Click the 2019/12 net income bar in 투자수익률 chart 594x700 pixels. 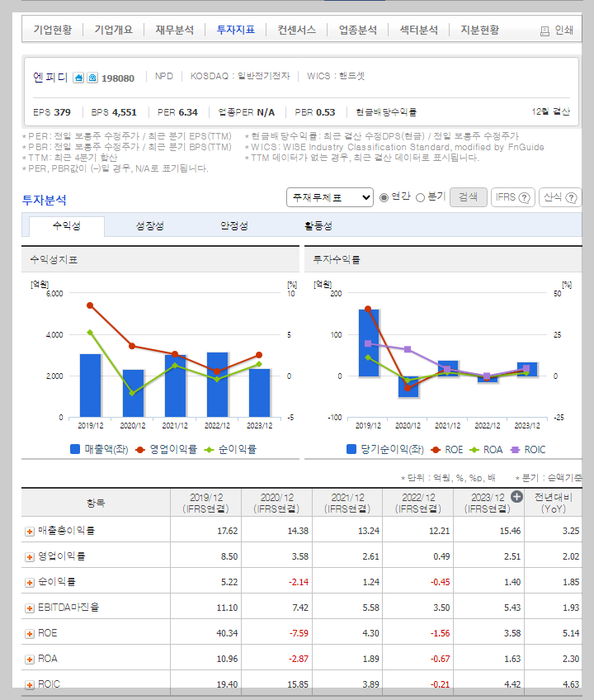(x=369, y=343)
